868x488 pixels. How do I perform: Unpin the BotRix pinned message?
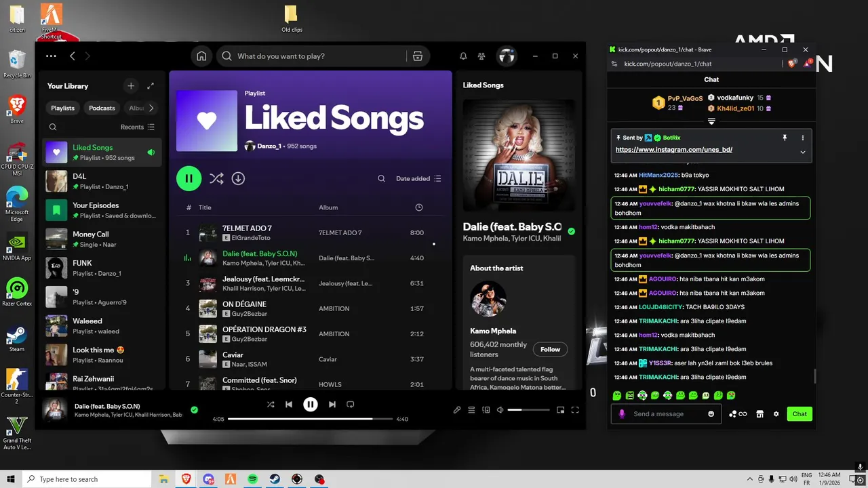coord(785,138)
